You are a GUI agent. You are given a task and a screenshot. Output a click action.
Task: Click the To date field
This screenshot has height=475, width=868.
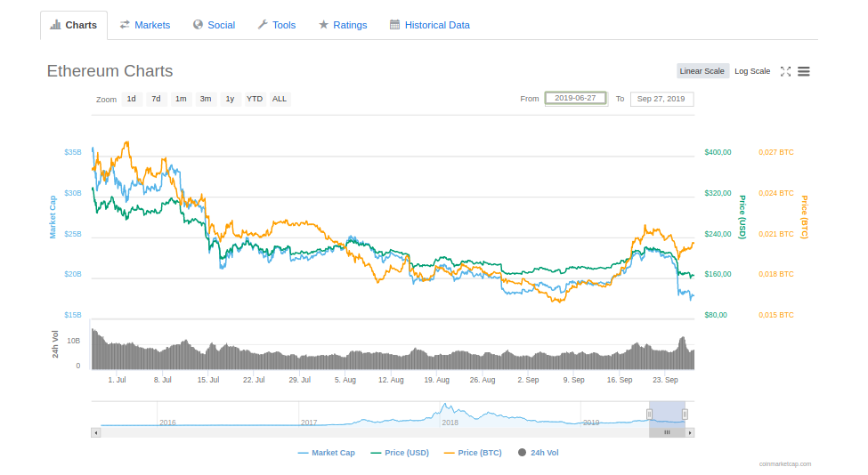(x=661, y=99)
